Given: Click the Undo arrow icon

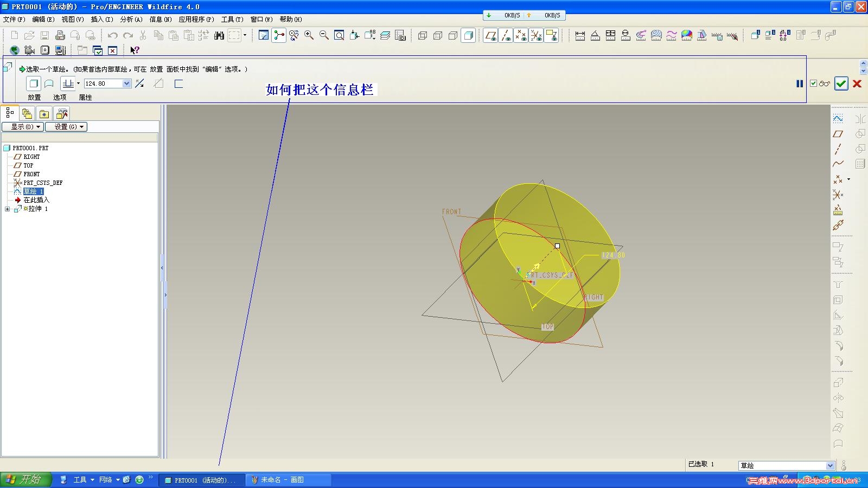Looking at the screenshot, I should pyautogui.click(x=112, y=35).
